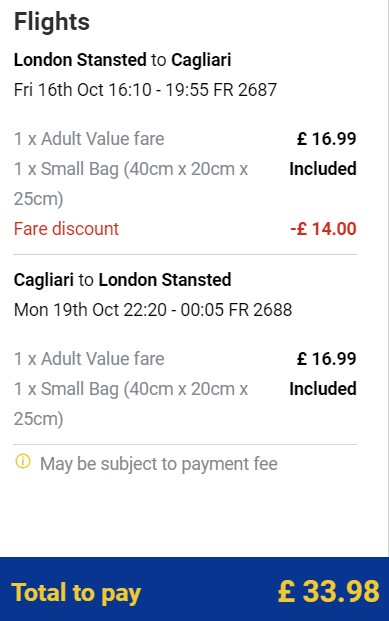Click the vertical scrollbar on the right edge
This screenshot has height=621, width=389.
[x=386, y=277]
